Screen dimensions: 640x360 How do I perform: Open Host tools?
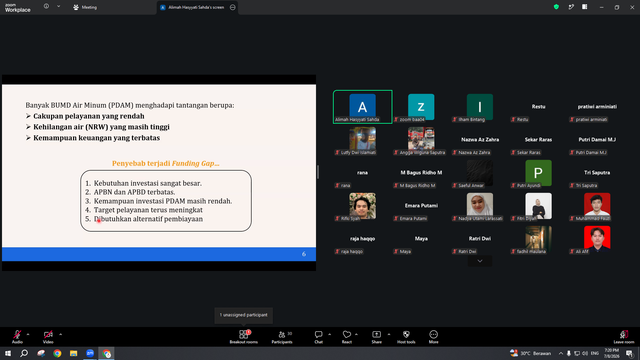tap(406, 337)
